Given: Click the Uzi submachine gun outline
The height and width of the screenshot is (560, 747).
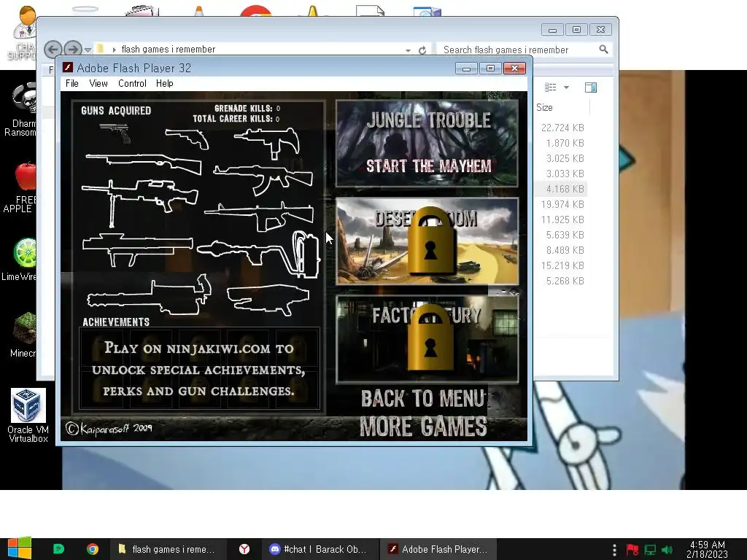Looking at the screenshot, I should pos(267,143).
